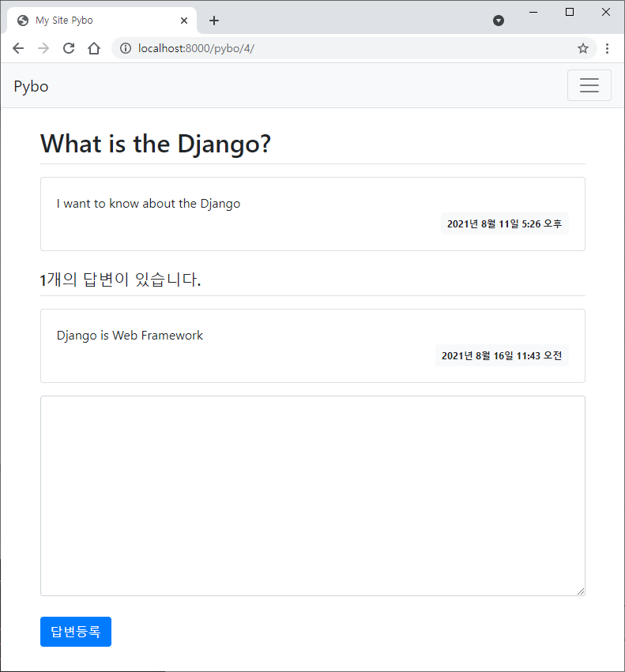Click the date badge "2021년 8월 11일 5:26 오후"
625x672 pixels.
[504, 223]
